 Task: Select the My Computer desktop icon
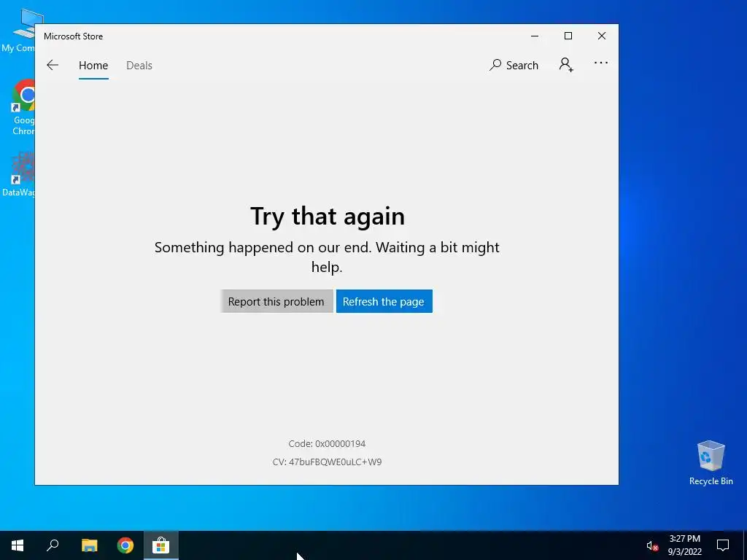coord(19,31)
